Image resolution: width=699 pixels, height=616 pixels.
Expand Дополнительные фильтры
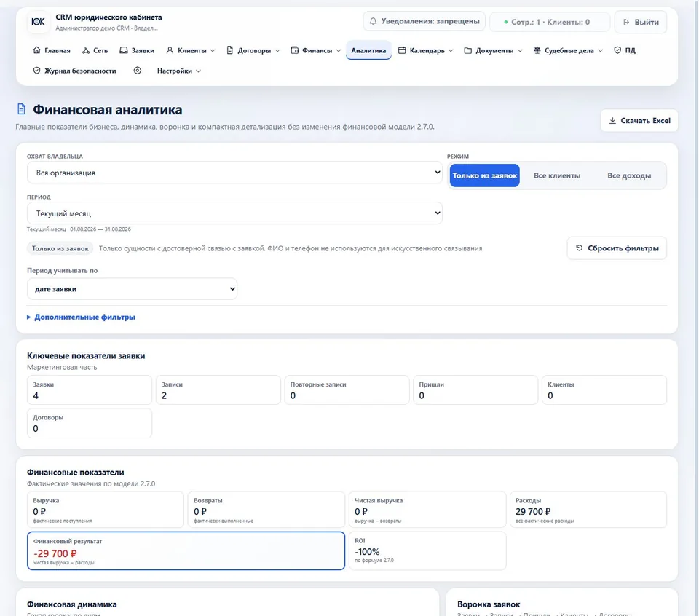(81, 317)
